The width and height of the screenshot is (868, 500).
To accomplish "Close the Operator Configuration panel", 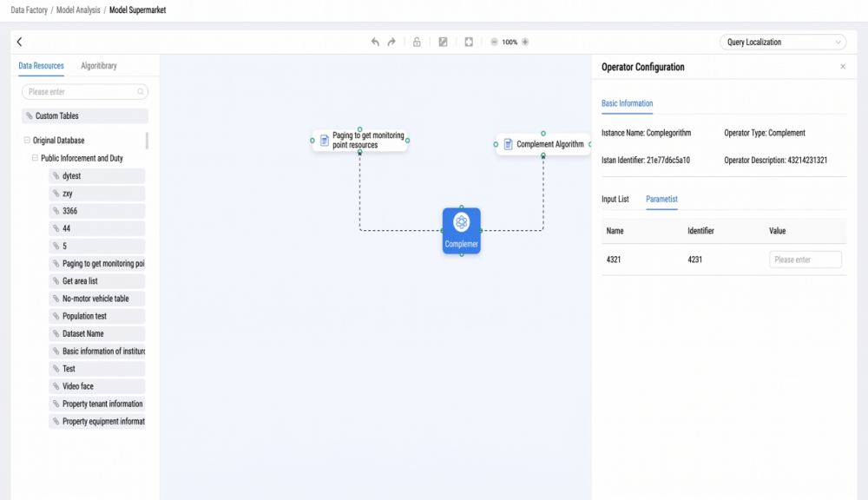I will pyautogui.click(x=843, y=67).
